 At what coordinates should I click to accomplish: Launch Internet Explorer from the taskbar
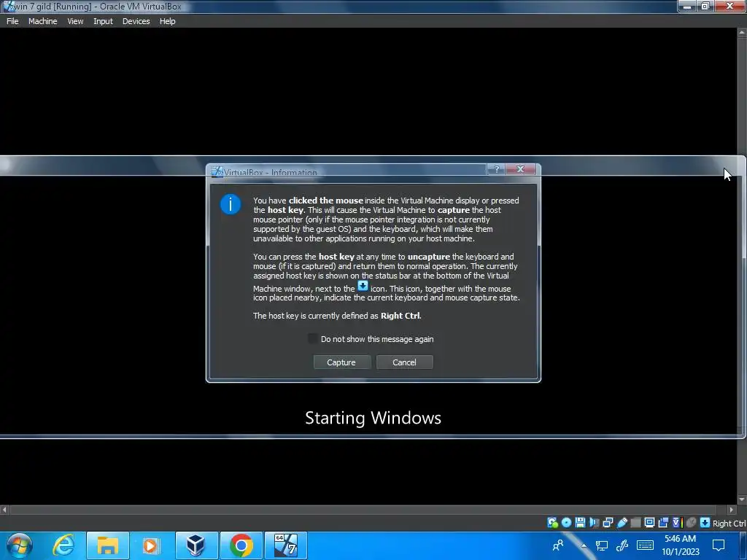pos(63,545)
